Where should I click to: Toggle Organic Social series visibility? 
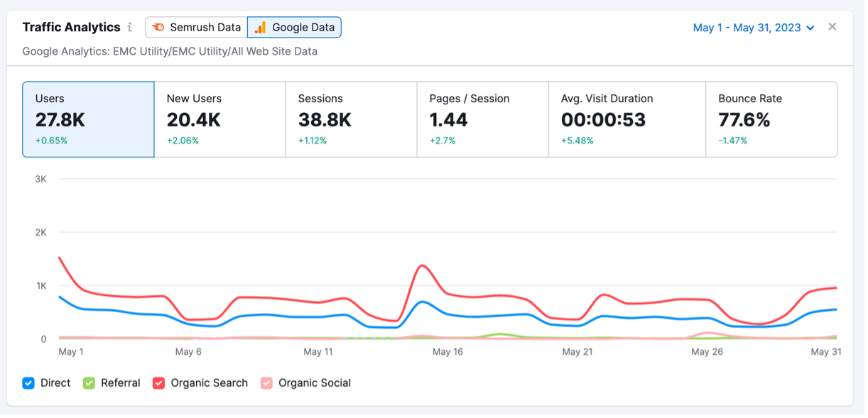pyautogui.click(x=266, y=383)
